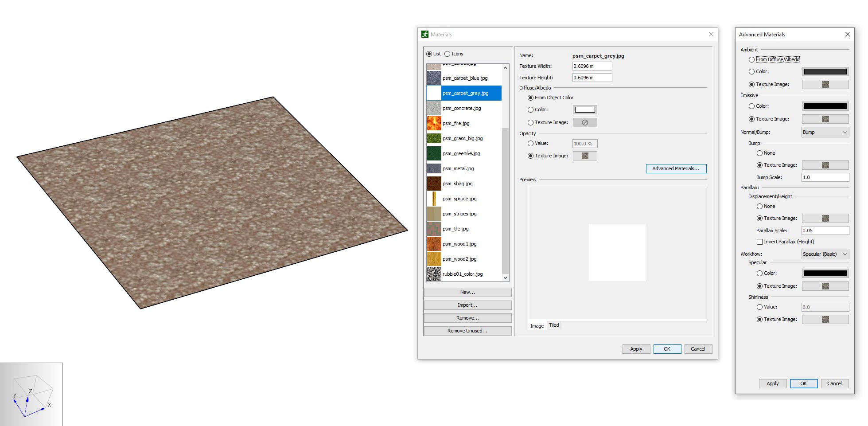Choose the psm_grass_big.jpg texture thumbnail

click(x=434, y=138)
